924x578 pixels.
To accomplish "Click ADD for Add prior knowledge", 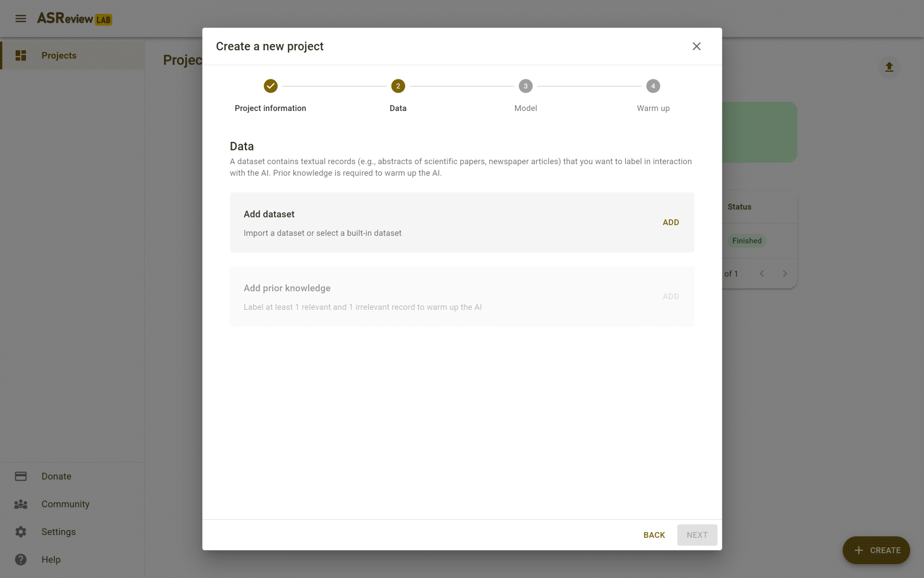I will click(670, 296).
